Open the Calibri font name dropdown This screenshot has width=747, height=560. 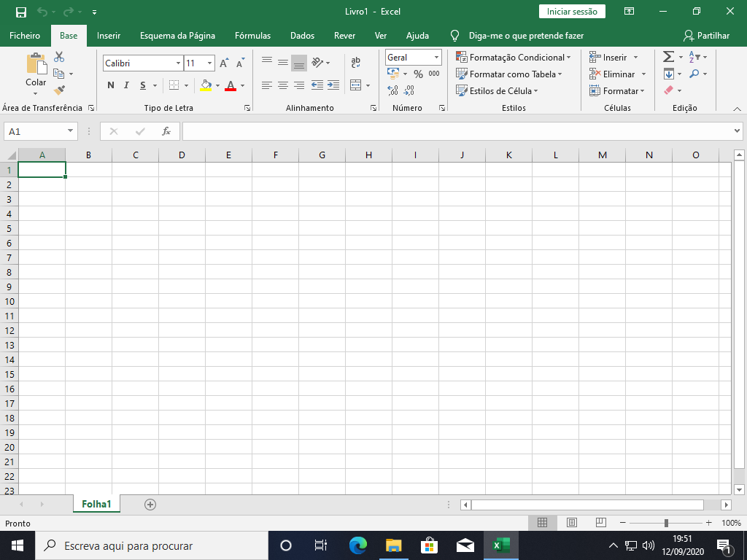(178, 63)
